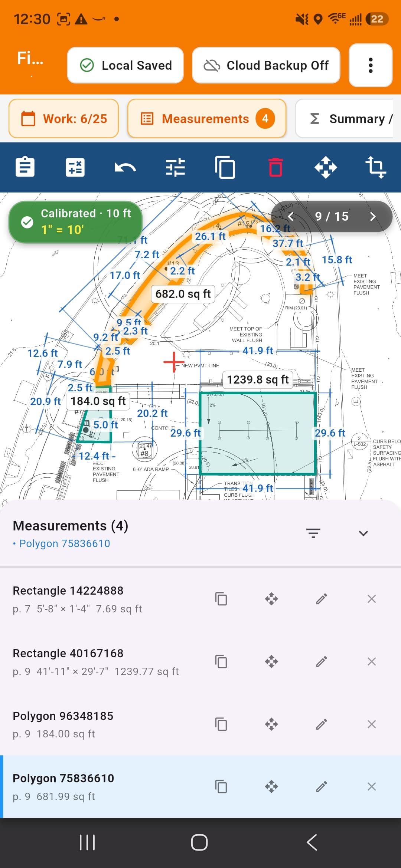Move Rectangle 40167168
The height and width of the screenshot is (868, 401).
[x=271, y=661]
